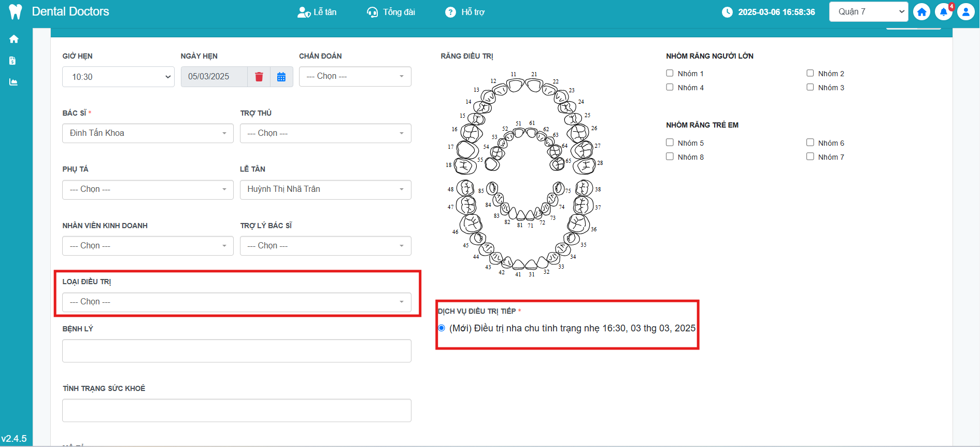Click the red trash icon beside appointment date
Image resolution: width=980 pixels, height=447 pixels.
259,77
